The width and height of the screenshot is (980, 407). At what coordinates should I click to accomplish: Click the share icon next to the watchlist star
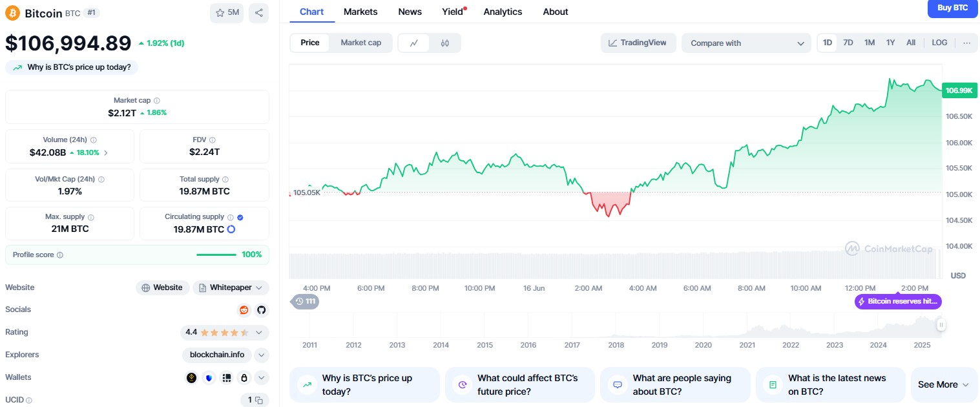[258, 13]
